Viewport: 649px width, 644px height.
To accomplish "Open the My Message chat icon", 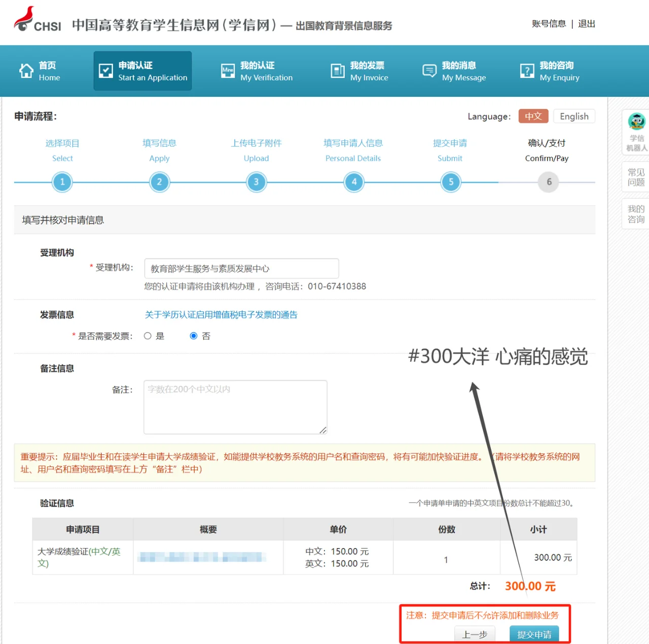I will [x=429, y=71].
